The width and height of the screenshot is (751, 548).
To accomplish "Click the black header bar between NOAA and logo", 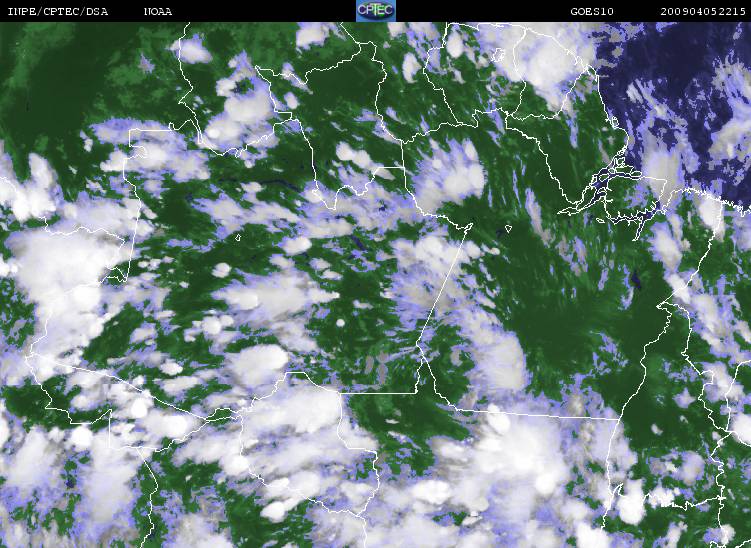I will pos(260,11).
